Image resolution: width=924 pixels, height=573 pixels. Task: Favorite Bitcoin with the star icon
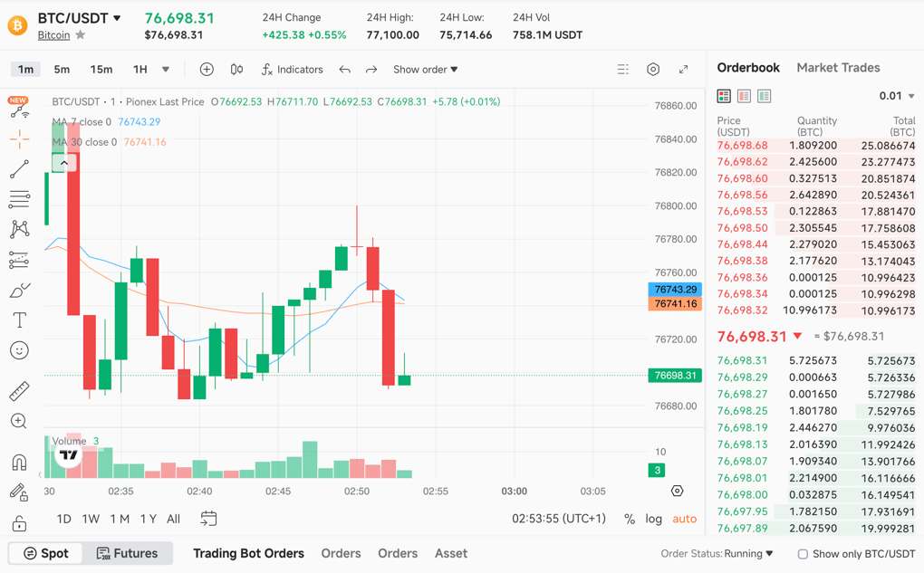[x=80, y=34]
